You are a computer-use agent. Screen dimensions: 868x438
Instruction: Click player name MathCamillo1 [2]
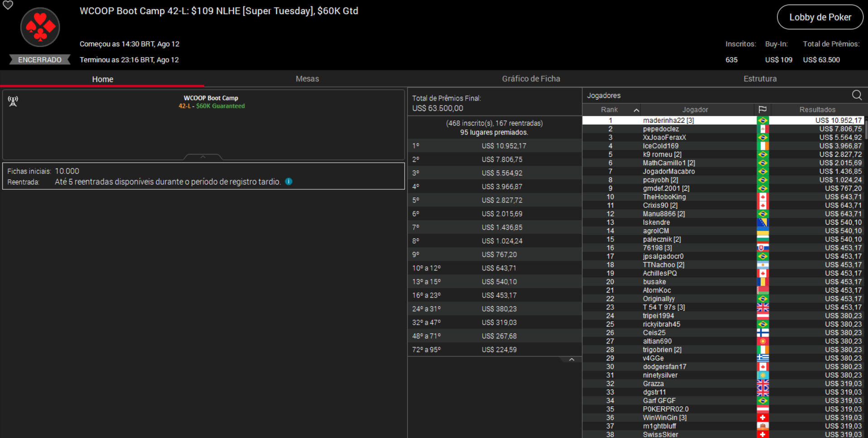669,163
